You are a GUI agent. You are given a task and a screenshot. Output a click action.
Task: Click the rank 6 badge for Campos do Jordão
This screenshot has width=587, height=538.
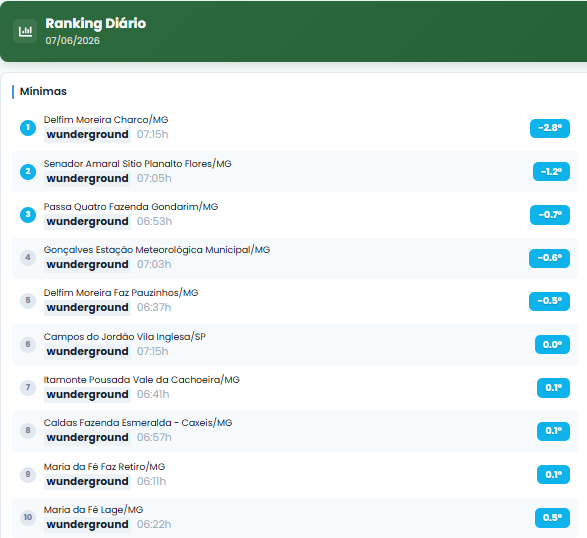28,344
